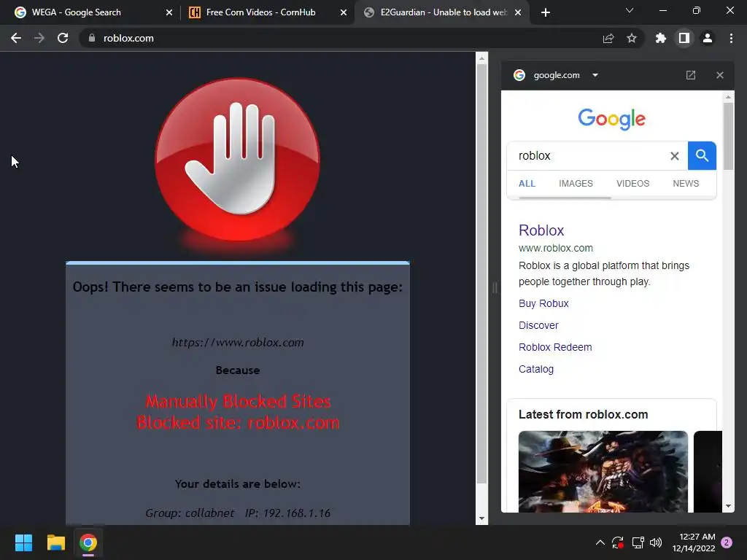Click the padlock site info icon

click(x=92, y=38)
